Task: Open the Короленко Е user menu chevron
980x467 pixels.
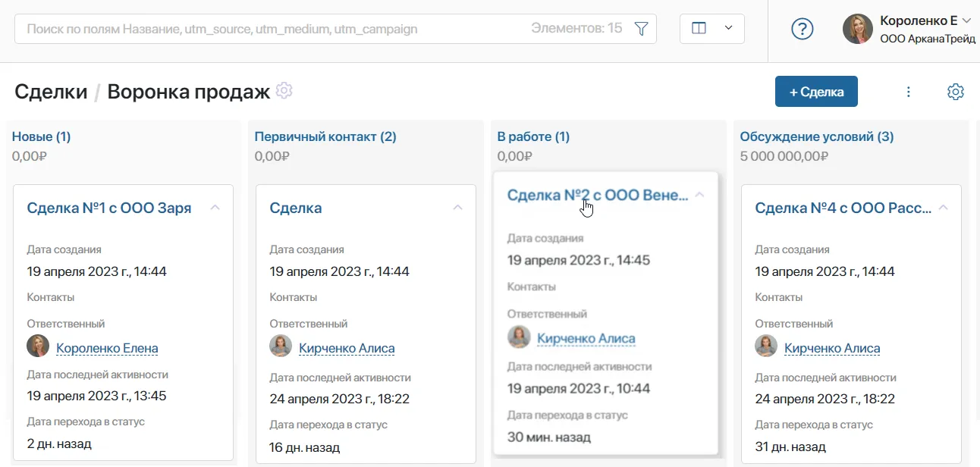Action: 966,20
